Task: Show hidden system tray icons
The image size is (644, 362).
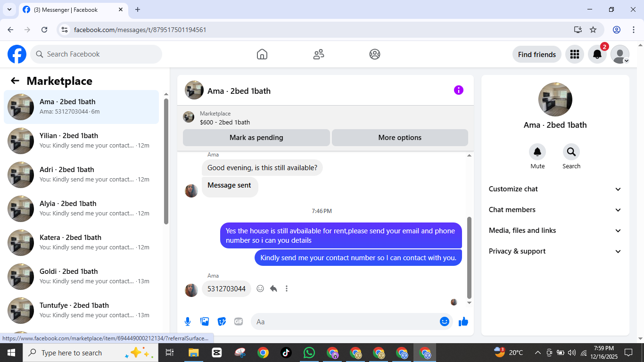Action: 537,353
